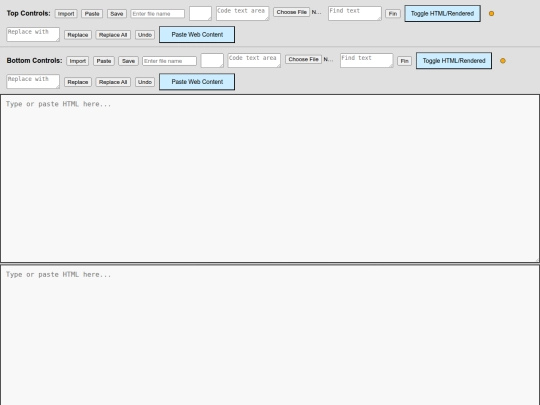
Task: Focus Top Controls Code text area
Action: point(242,13)
